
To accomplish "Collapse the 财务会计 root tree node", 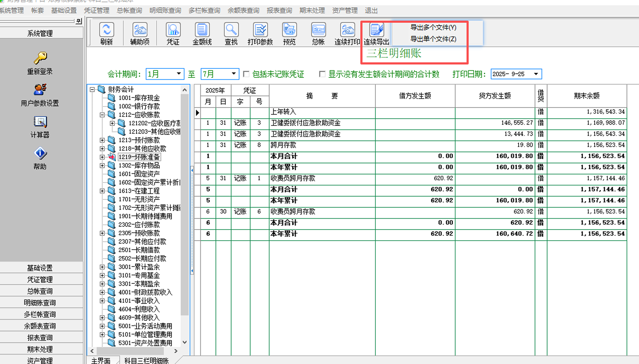I will click(92, 89).
